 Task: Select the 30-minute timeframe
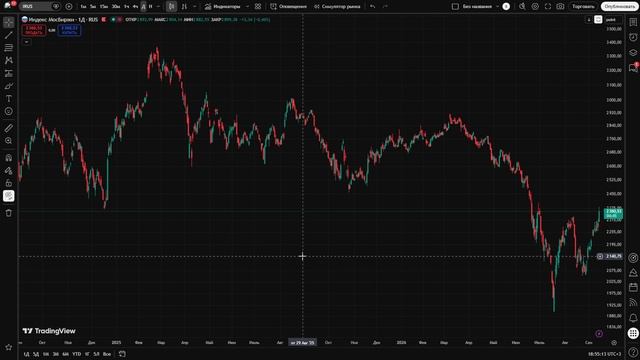(x=116, y=7)
